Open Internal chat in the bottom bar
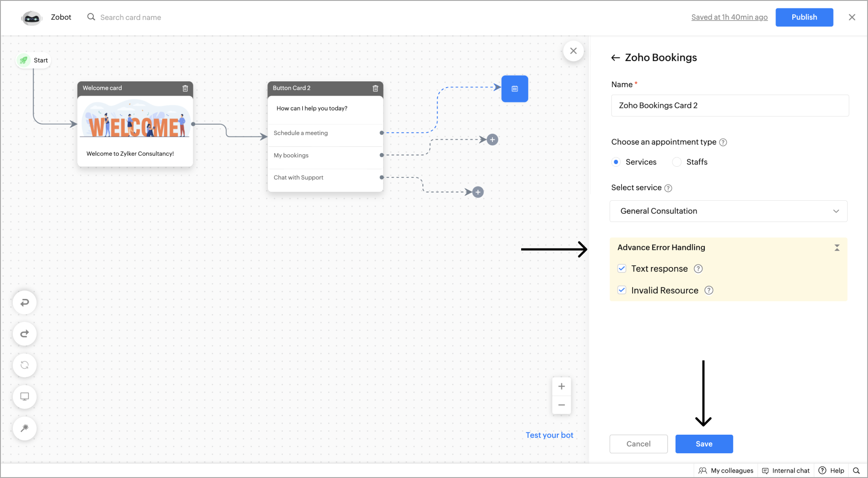The image size is (868, 478). pos(786,470)
